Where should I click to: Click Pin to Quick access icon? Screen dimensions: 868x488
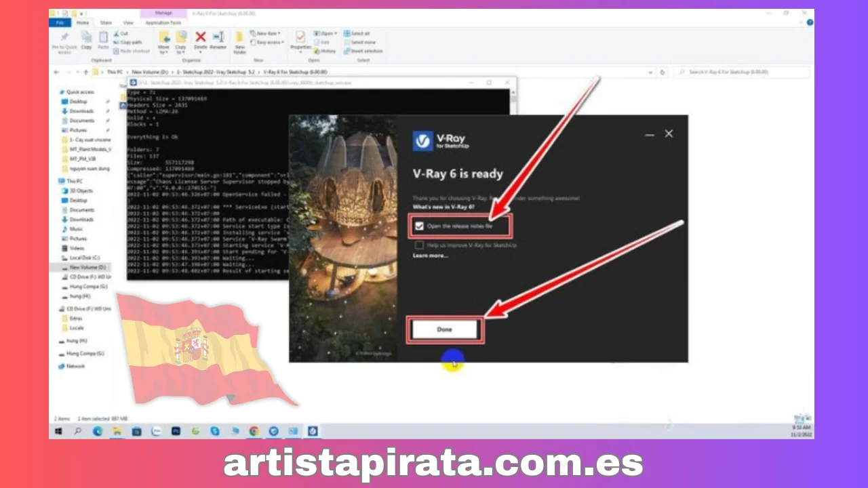coord(65,37)
